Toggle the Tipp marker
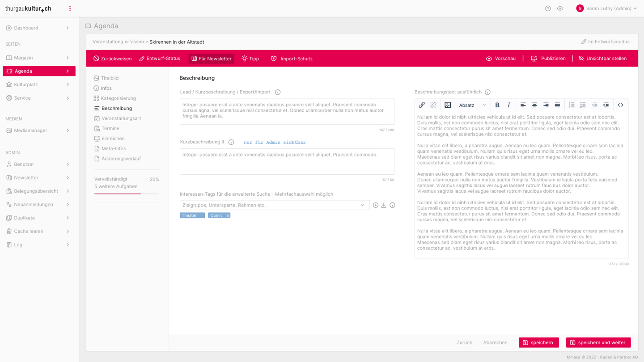Viewport: 644px width, 362px height. pyautogui.click(x=250, y=59)
